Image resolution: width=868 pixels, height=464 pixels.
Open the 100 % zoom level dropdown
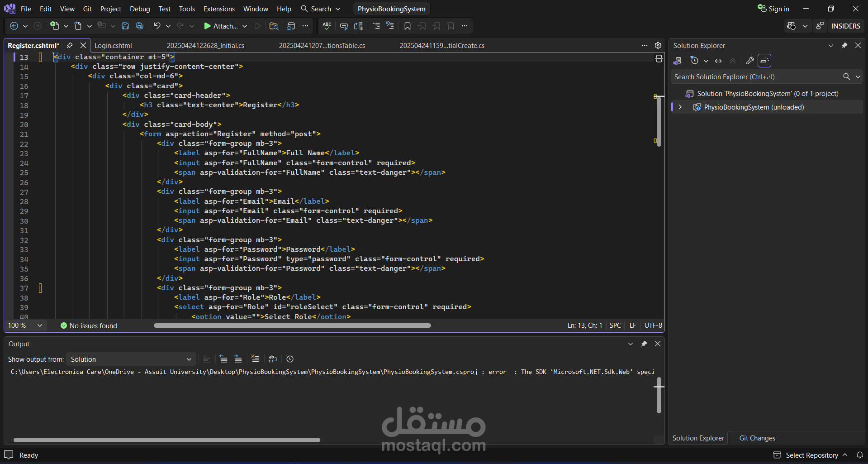pyautogui.click(x=25, y=325)
